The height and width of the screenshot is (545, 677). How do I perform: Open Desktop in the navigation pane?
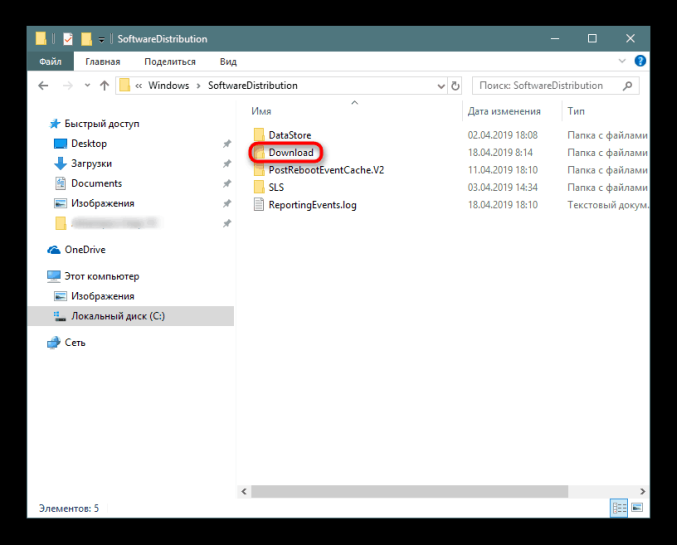tap(89, 143)
